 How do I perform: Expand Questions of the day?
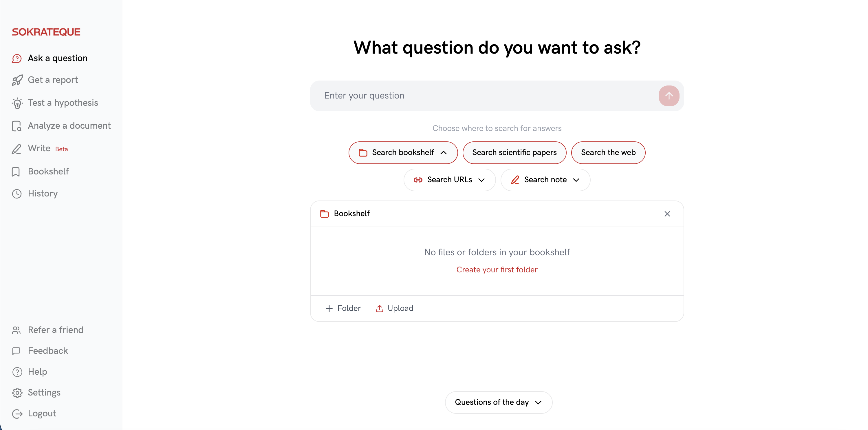498,402
